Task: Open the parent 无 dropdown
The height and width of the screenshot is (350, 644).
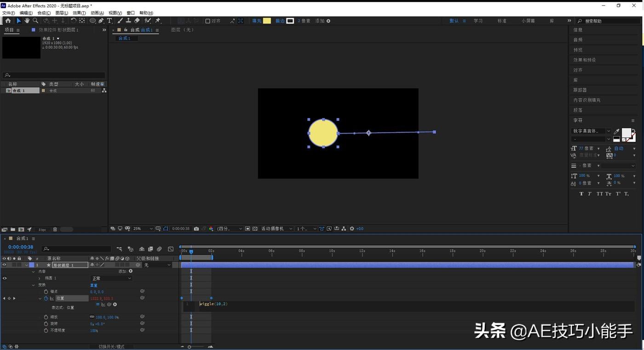Action: click(157, 265)
